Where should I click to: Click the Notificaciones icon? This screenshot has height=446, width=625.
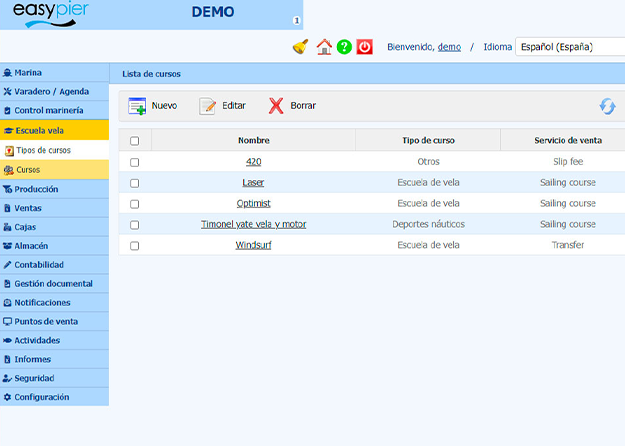(7, 303)
